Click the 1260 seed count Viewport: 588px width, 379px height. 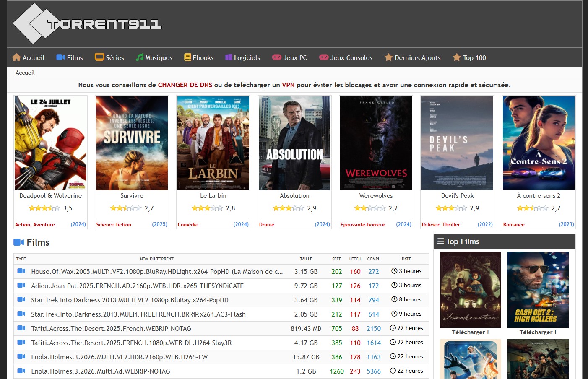337,371
